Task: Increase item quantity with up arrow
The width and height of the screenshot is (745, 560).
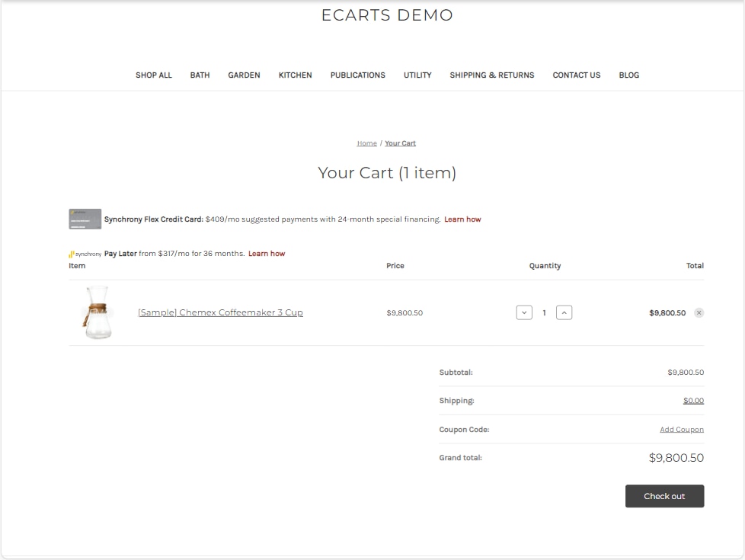Action: [x=564, y=312]
